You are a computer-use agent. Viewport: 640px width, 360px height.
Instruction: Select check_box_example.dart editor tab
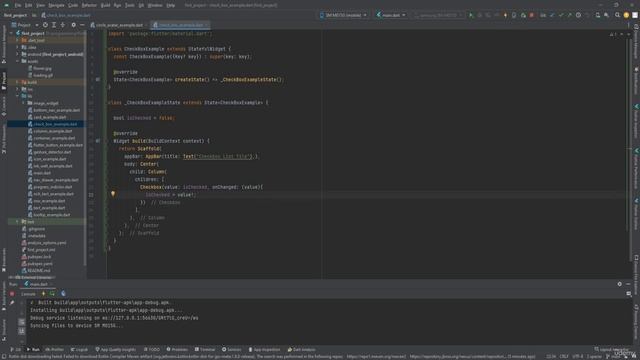point(180,25)
